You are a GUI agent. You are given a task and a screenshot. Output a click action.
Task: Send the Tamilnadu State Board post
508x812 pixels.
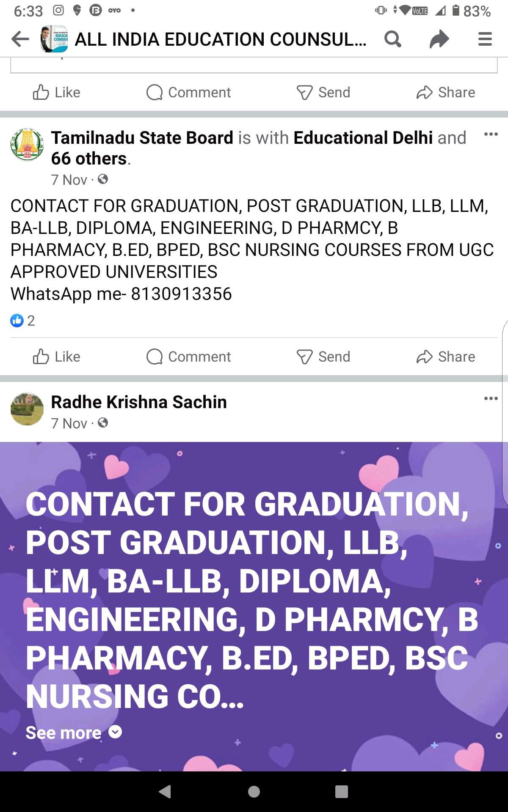[323, 357]
